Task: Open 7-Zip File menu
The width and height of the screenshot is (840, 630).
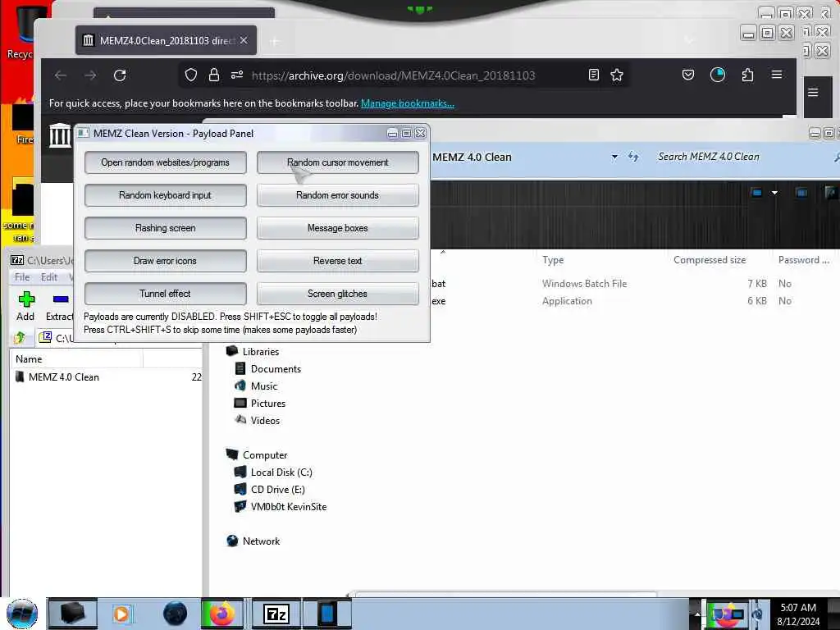Action: tap(22, 277)
